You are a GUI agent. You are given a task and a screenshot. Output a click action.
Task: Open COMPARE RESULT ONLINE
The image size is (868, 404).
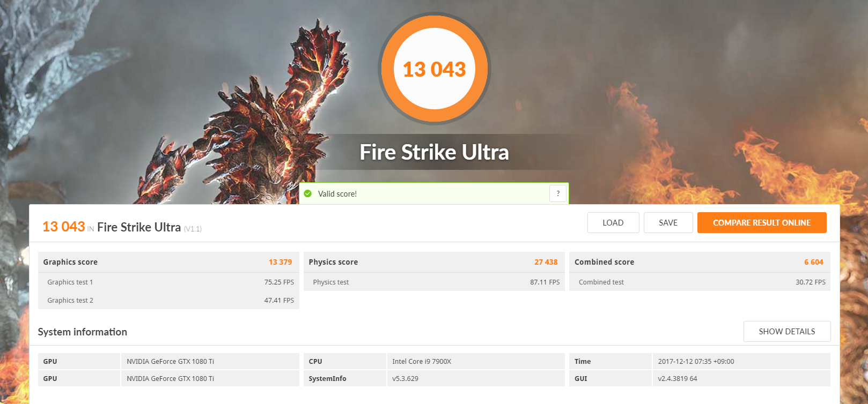[x=762, y=223]
